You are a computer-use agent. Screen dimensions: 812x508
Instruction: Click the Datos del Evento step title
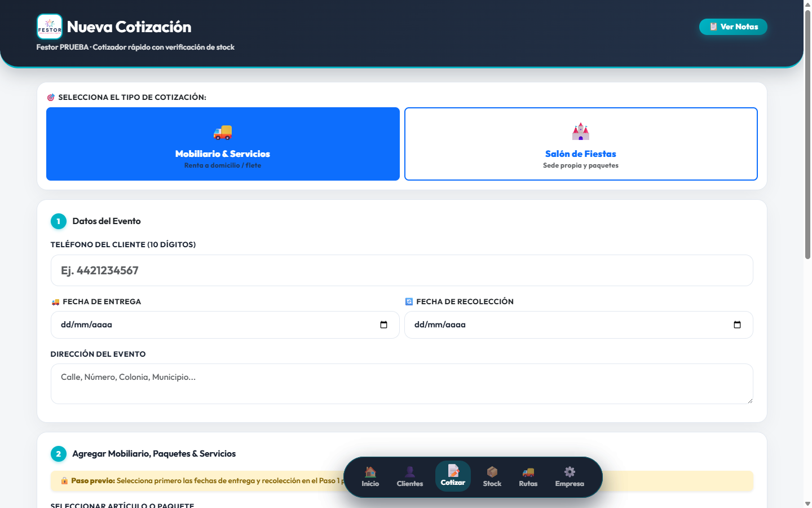click(107, 221)
